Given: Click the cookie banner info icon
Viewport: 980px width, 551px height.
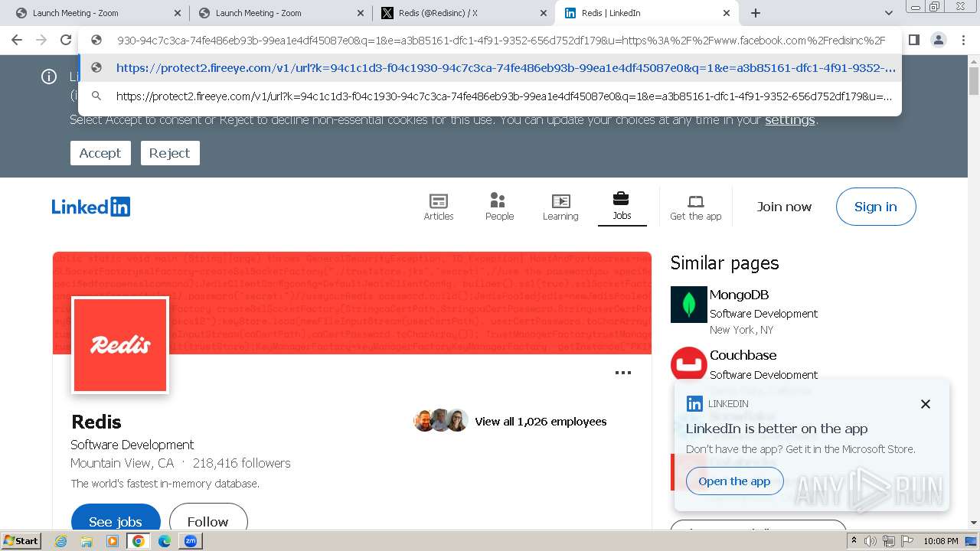Looking at the screenshot, I should tap(49, 77).
